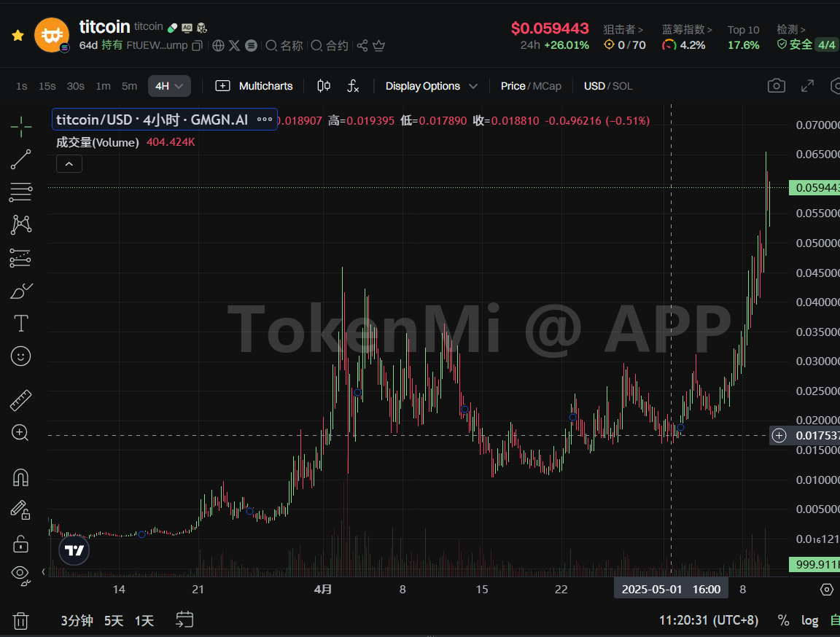The width and height of the screenshot is (840, 637).
Task: Take a chart snapshot with camera icon
Action: pos(777,86)
